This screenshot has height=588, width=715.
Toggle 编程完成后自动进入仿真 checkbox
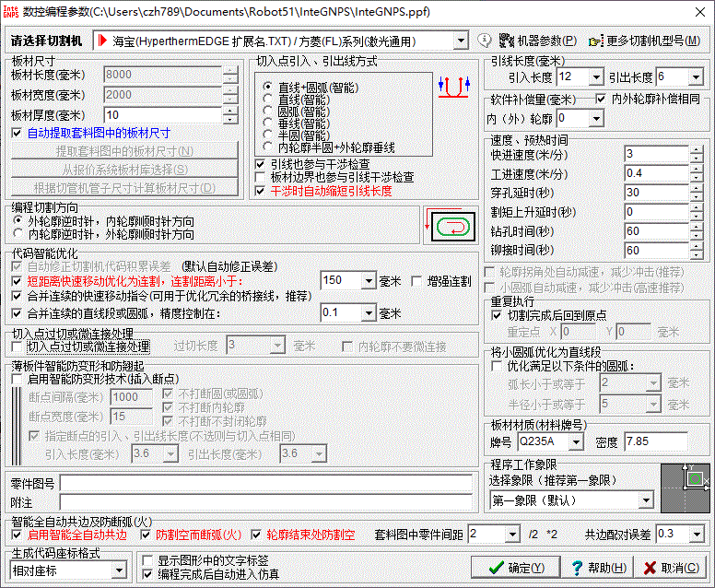(147, 574)
